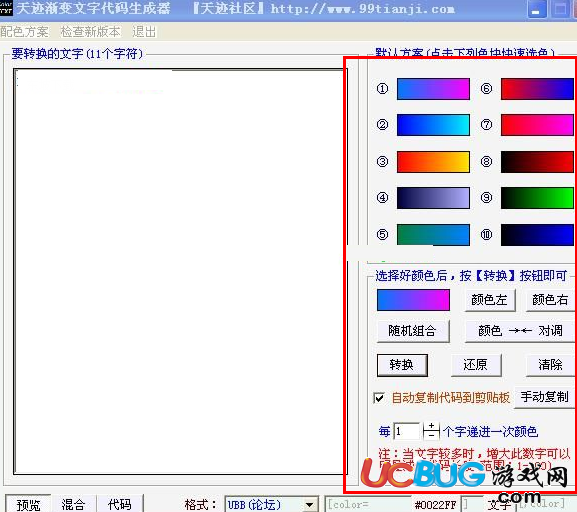577x512 pixels.
Task: Click the current gradient preview swatch
Action: coord(413,300)
